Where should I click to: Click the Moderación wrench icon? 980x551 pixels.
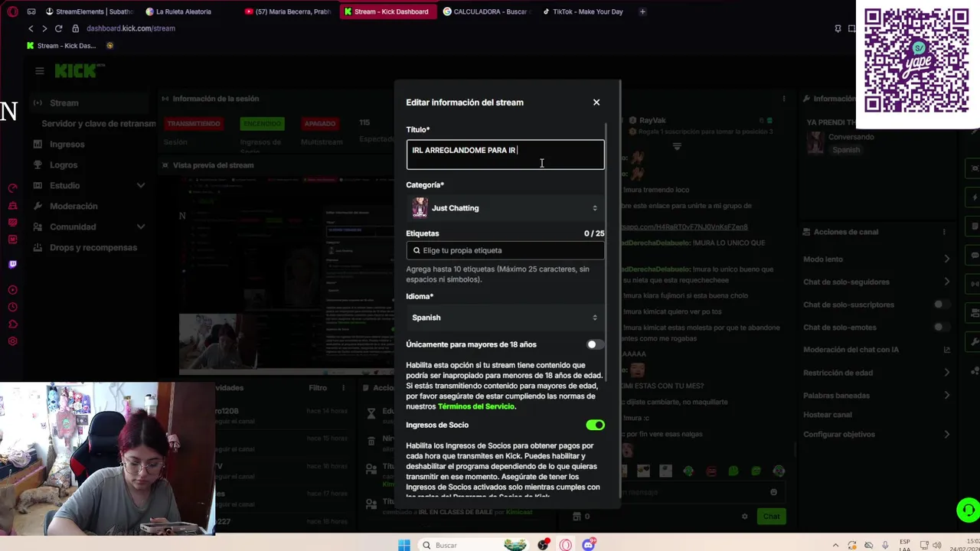[x=38, y=206]
